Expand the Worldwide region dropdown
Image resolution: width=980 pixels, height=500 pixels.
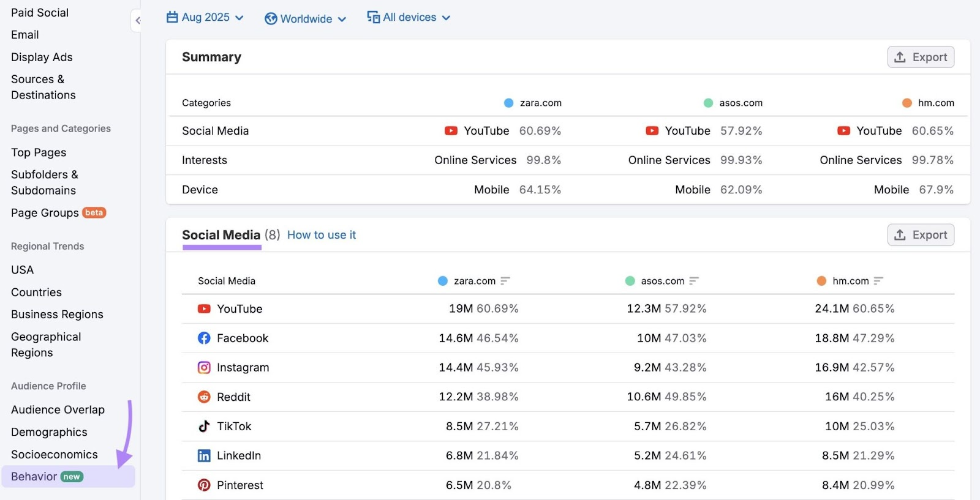[x=306, y=19]
